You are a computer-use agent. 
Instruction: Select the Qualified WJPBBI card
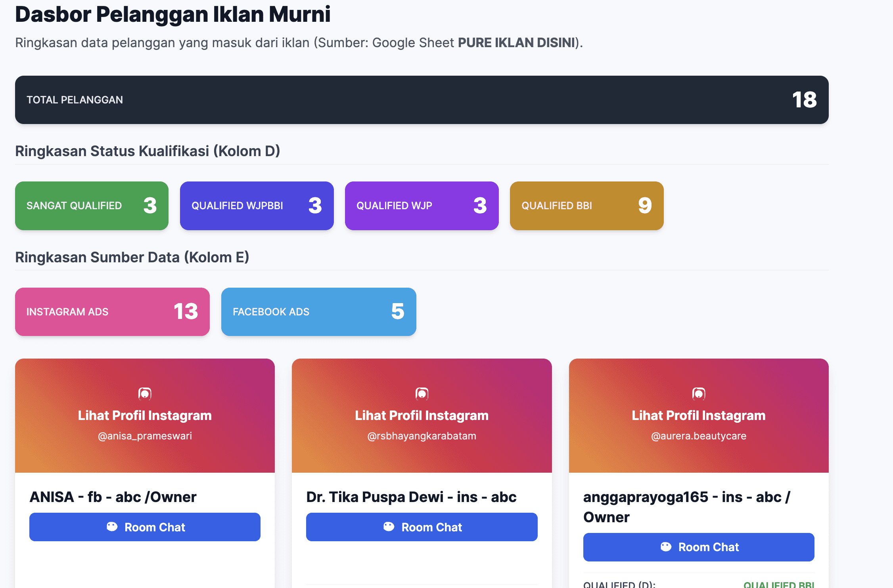(x=257, y=206)
